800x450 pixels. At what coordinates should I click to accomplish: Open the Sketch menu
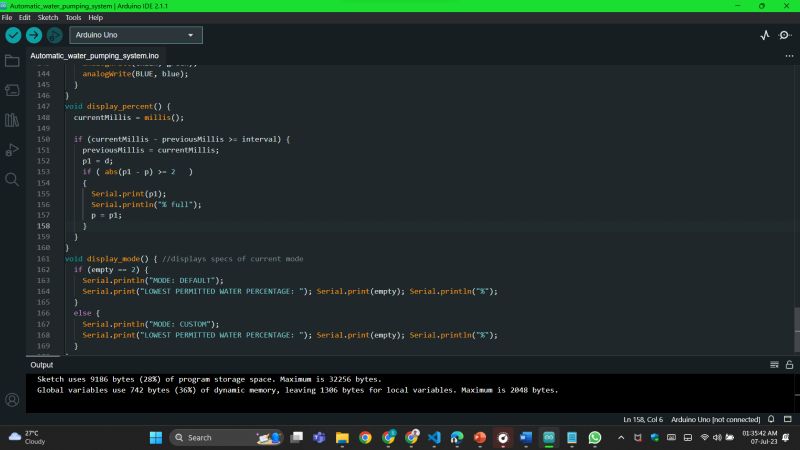coord(48,17)
